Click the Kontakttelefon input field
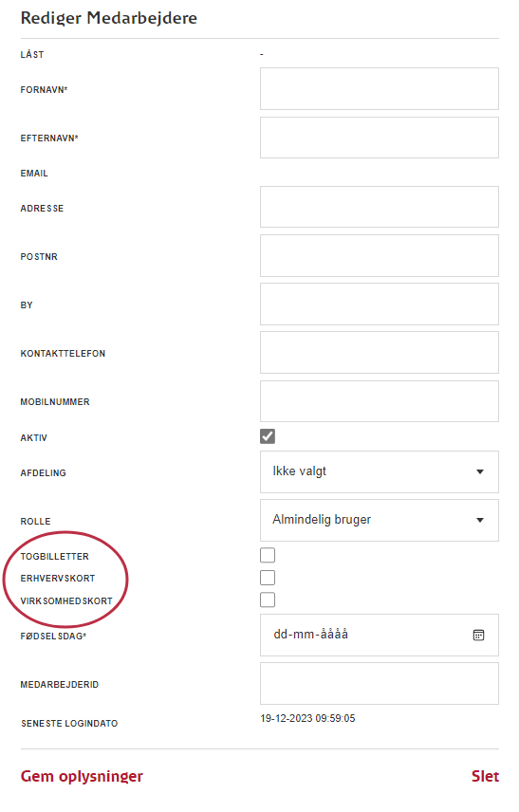Viewport: 519px width, 812px height. (x=380, y=353)
